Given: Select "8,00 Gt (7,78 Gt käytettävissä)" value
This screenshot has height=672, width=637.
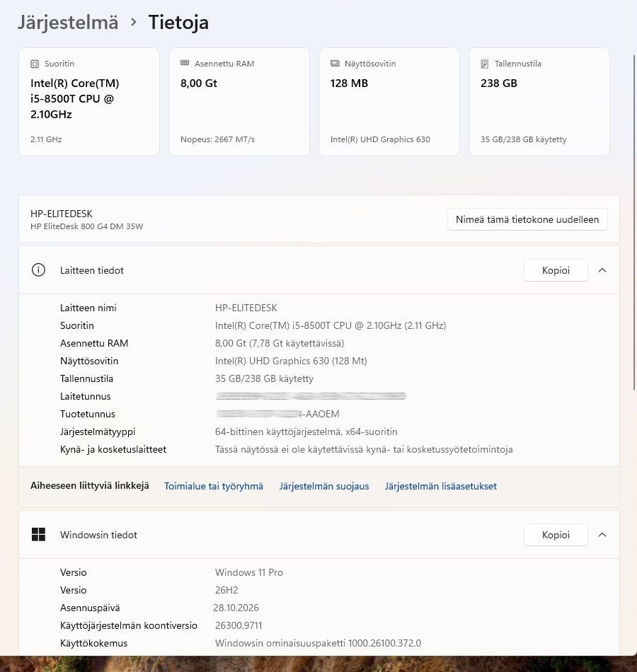Looking at the screenshot, I should [x=280, y=343].
